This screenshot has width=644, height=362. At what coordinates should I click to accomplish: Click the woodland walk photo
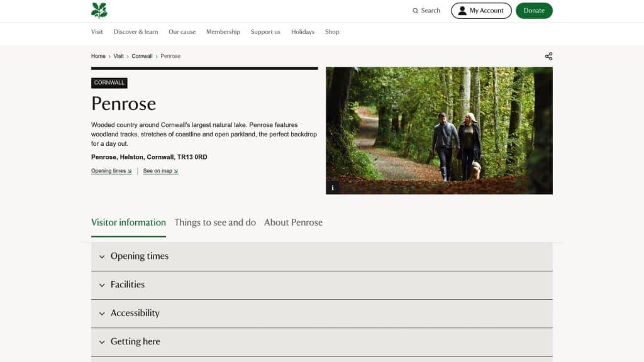coord(439,130)
